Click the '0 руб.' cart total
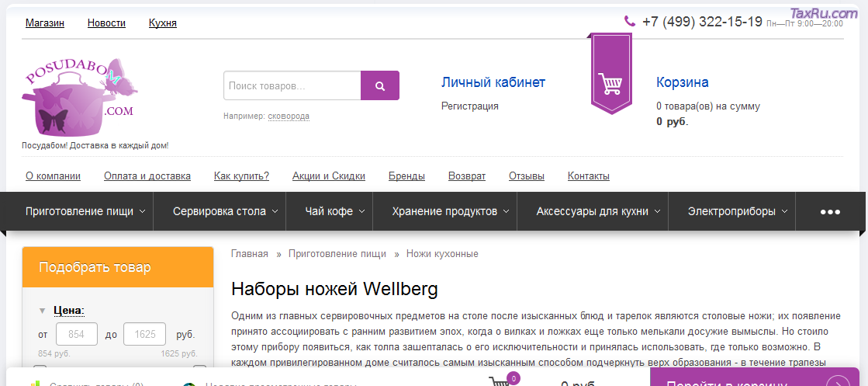The image size is (868, 386). point(673,121)
